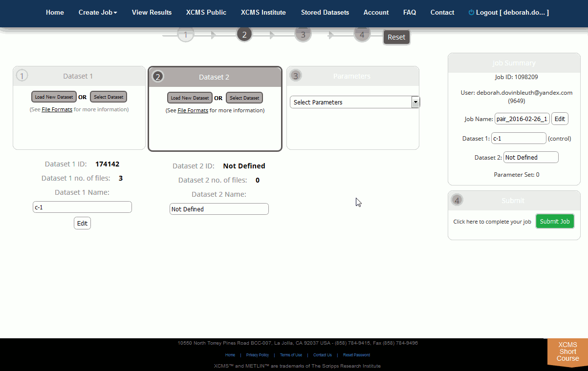Click the Dataset 2 no. of files label
Viewport: 588px width, 371px height.
pos(213,180)
